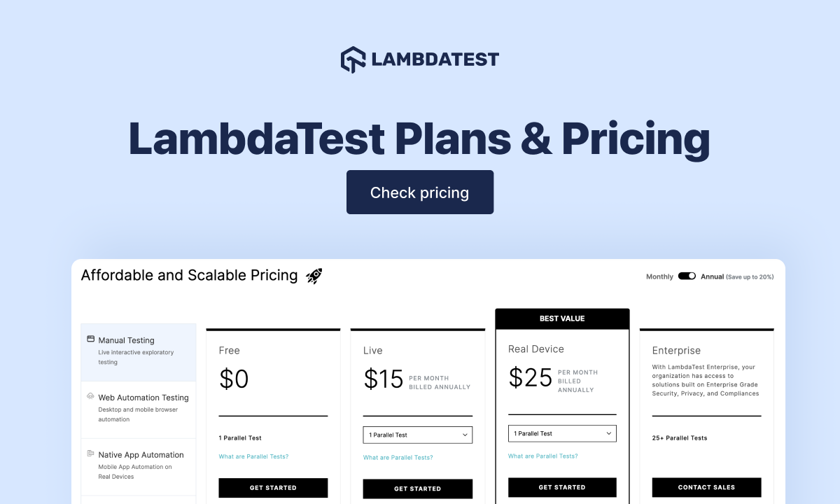Image resolution: width=840 pixels, height=504 pixels.
Task: Click the Manual Testing browser icon
Action: click(90, 339)
